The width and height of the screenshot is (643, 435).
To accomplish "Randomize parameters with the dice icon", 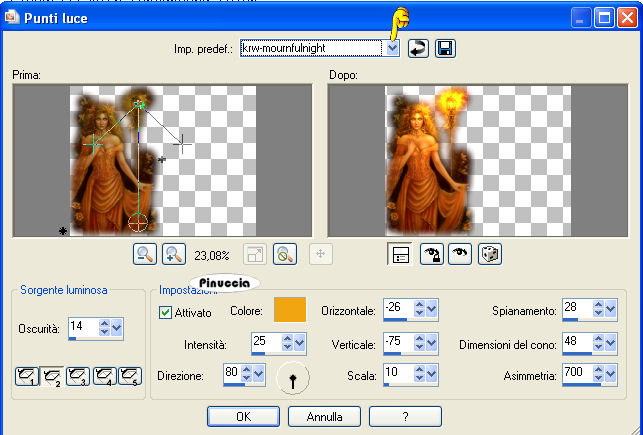I will click(x=490, y=254).
